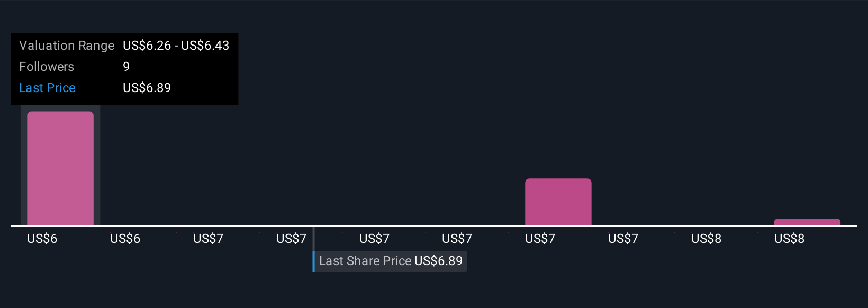This screenshot has height=308, width=868.
Task: Click the US$7 label just left of price marker
Action: pyautogui.click(x=291, y=239)
